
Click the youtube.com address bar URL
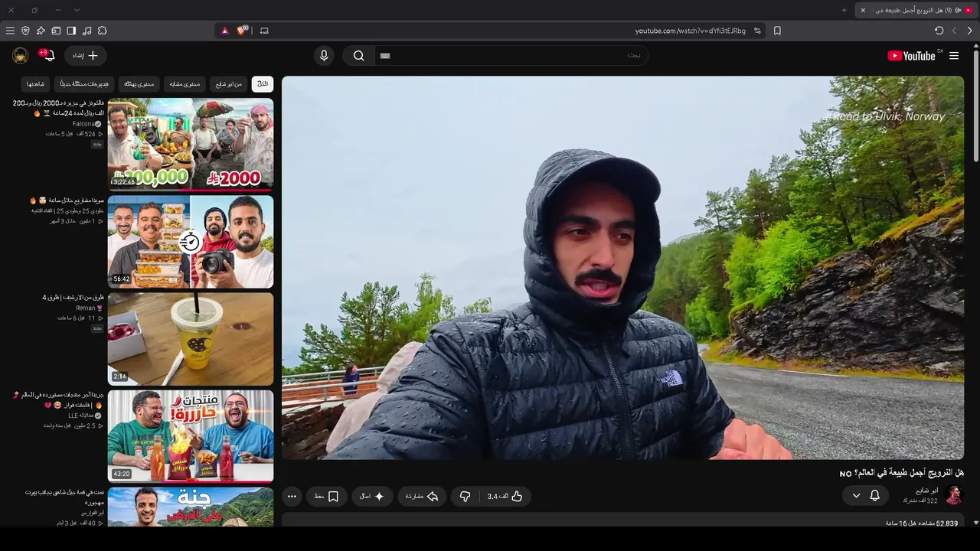(690, 31)
